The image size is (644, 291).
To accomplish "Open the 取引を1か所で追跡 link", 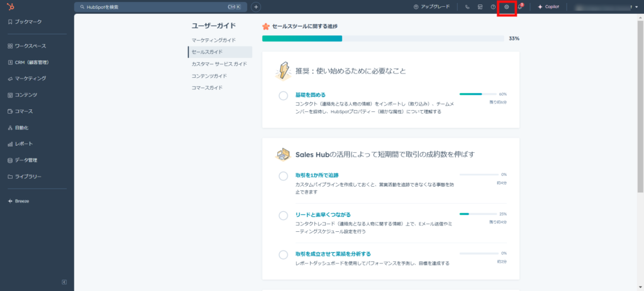I will [317, 175].
